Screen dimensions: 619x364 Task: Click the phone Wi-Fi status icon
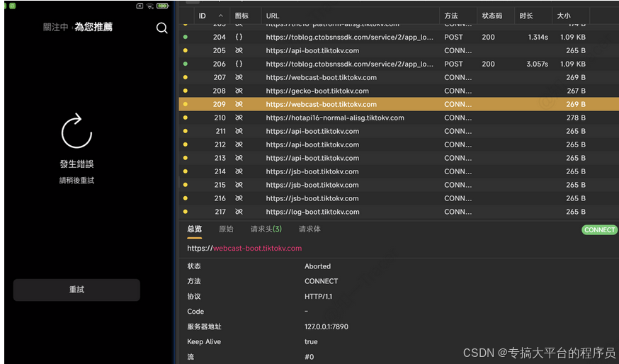[x=150, y=6]
